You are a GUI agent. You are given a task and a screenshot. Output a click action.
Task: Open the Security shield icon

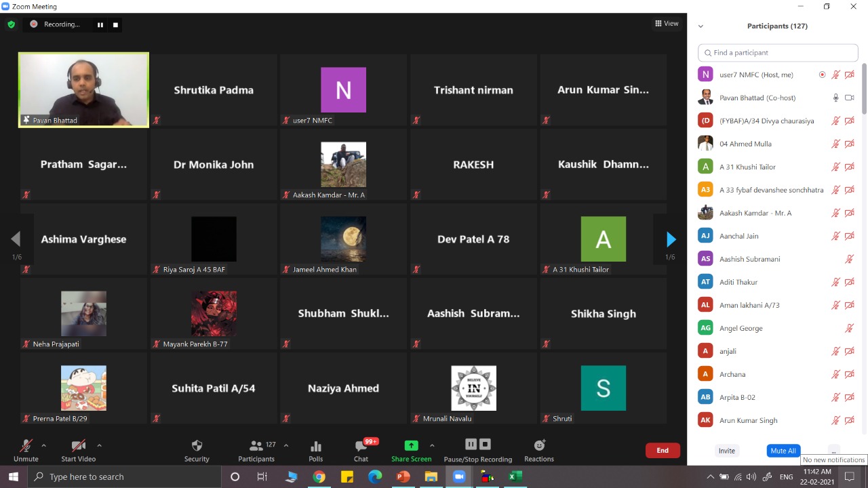pyautogui.click(x=197, y=446)
